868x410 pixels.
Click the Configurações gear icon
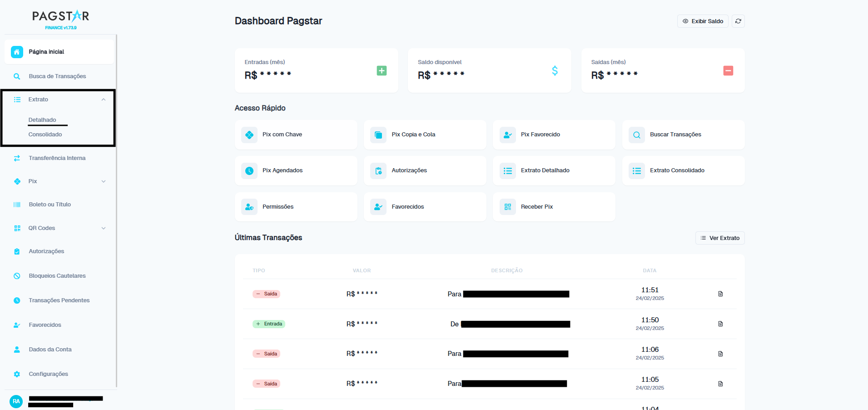click(x=17, y=374)
